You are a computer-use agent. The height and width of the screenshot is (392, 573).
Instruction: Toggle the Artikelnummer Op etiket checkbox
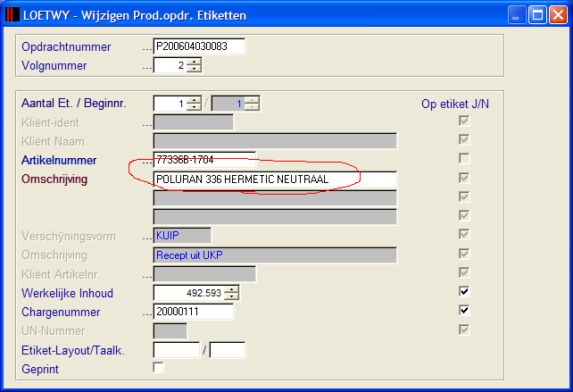tap(464, 158)
